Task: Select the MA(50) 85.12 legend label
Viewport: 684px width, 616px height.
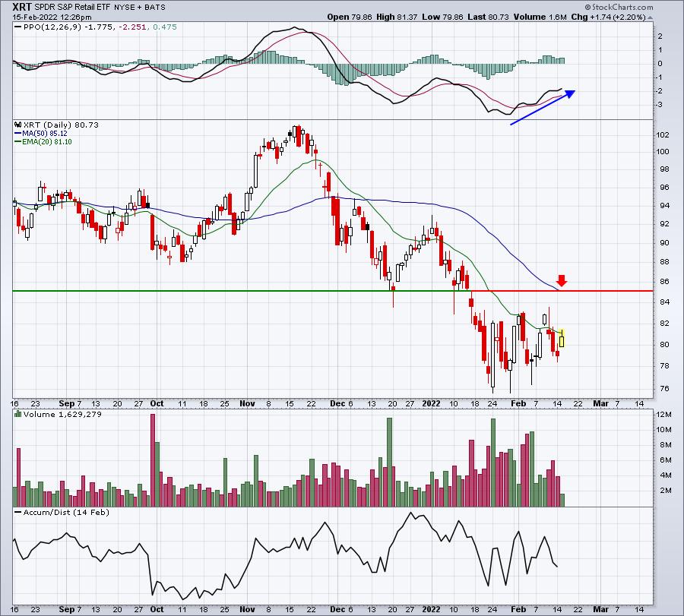Action: pos(41,134)
